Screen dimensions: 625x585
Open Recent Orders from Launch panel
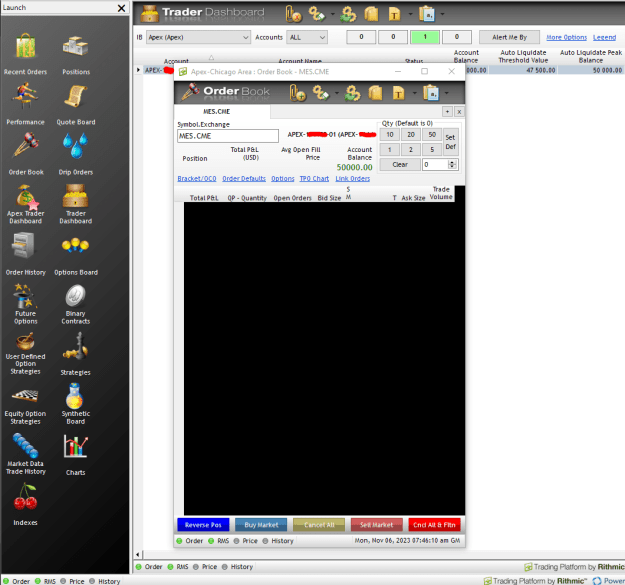26,54
